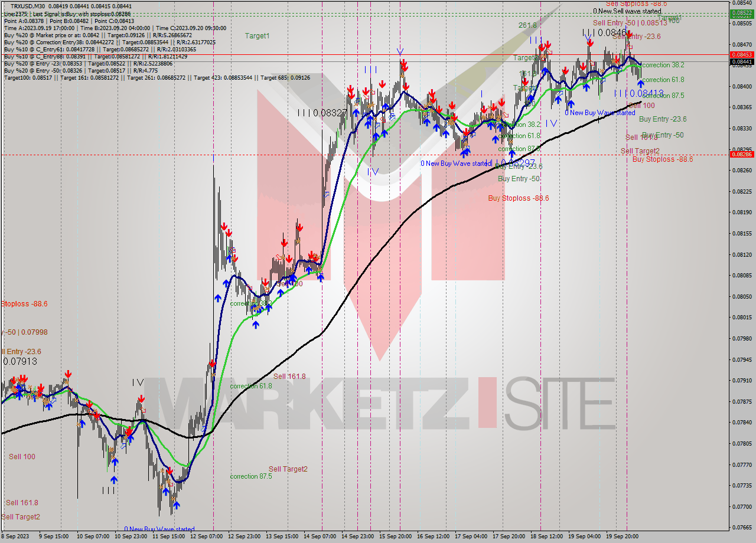The width and height of the screenshot is (756, 543).
Task: Click the black 0.08441 current price tag
Action: (x=742, y=61)
